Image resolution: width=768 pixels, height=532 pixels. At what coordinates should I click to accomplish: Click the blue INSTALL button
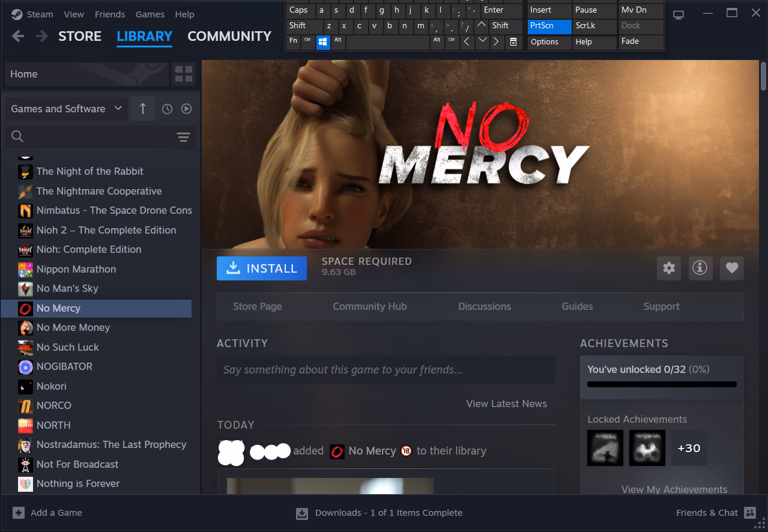pyautogui.click(x=262, y=268)
